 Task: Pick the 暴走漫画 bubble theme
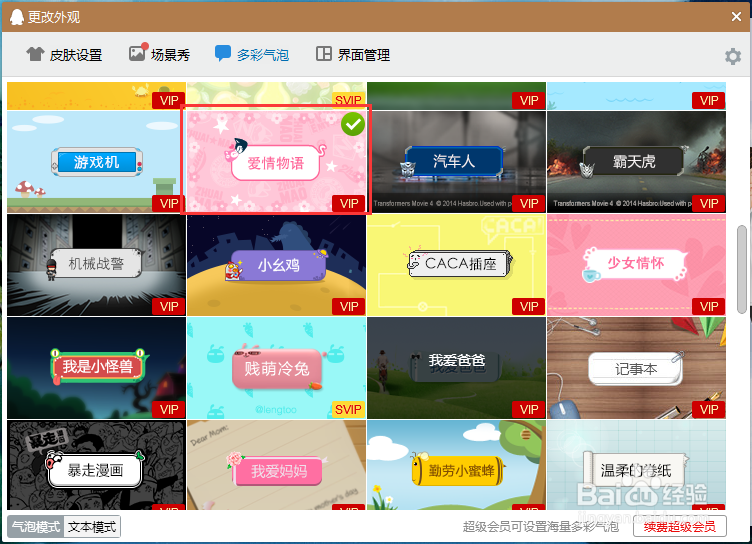coord(96,465)
